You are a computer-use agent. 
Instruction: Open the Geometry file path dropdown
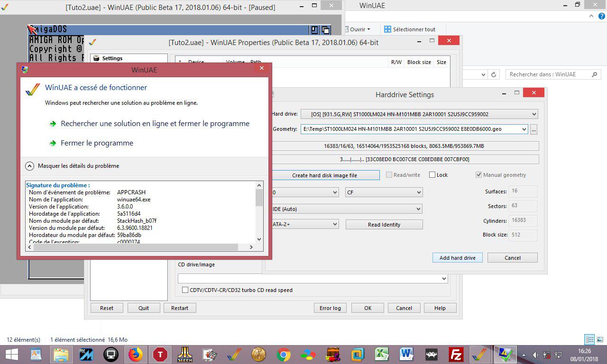(524, 129)
